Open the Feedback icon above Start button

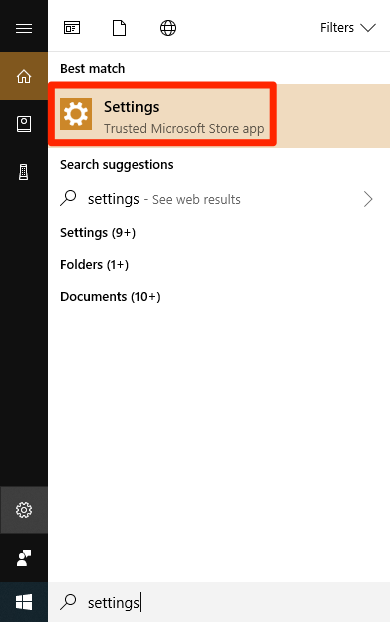pos(24,558)
